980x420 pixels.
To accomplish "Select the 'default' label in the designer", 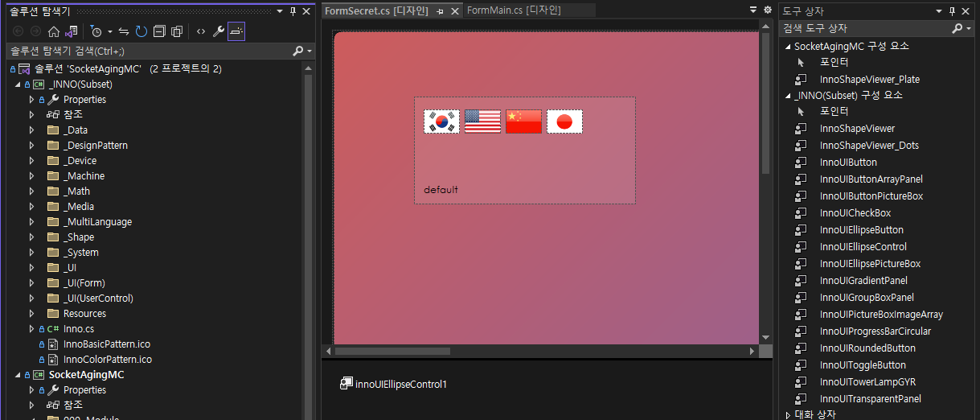I will [x=441, y=190].
